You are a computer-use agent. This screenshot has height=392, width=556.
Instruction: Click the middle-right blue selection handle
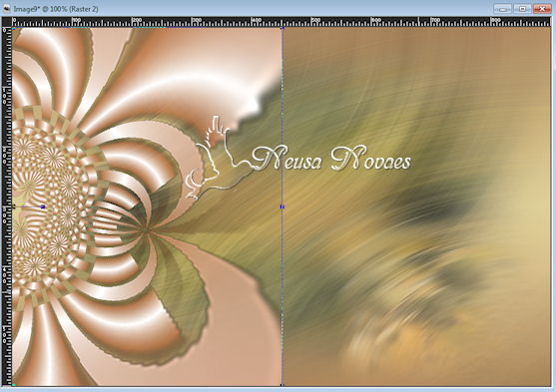click(x=282, y=206)
